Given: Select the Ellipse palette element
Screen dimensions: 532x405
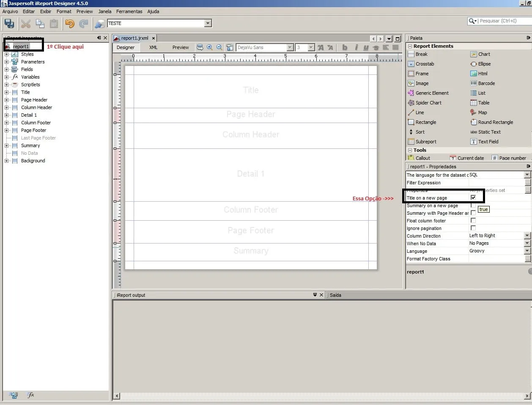Looking at the screenshot, I should [481, 64].
